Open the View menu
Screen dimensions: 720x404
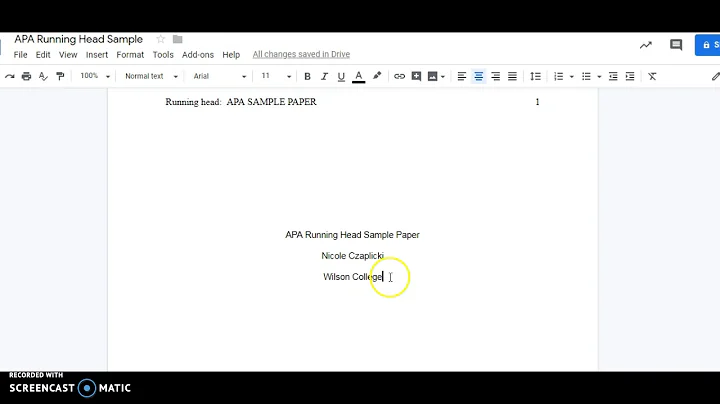pos(68,55)
